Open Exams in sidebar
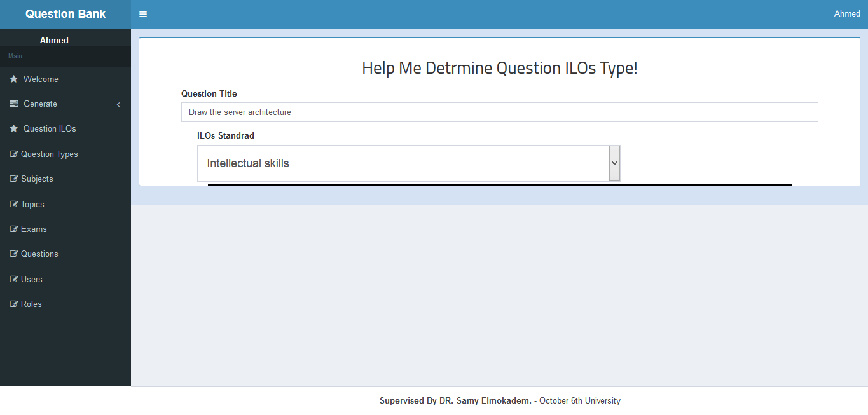 click(x=65, y=229)
